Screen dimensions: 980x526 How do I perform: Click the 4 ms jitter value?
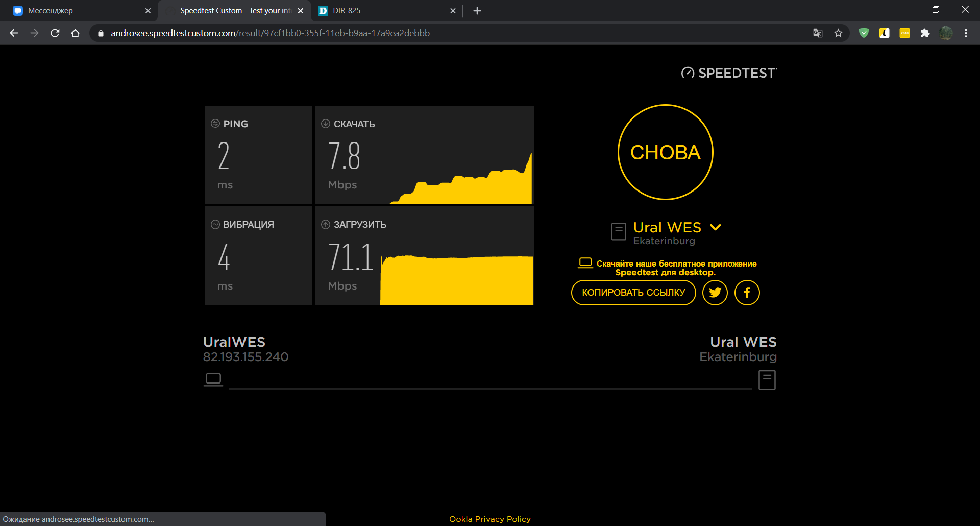coord(224,257)
